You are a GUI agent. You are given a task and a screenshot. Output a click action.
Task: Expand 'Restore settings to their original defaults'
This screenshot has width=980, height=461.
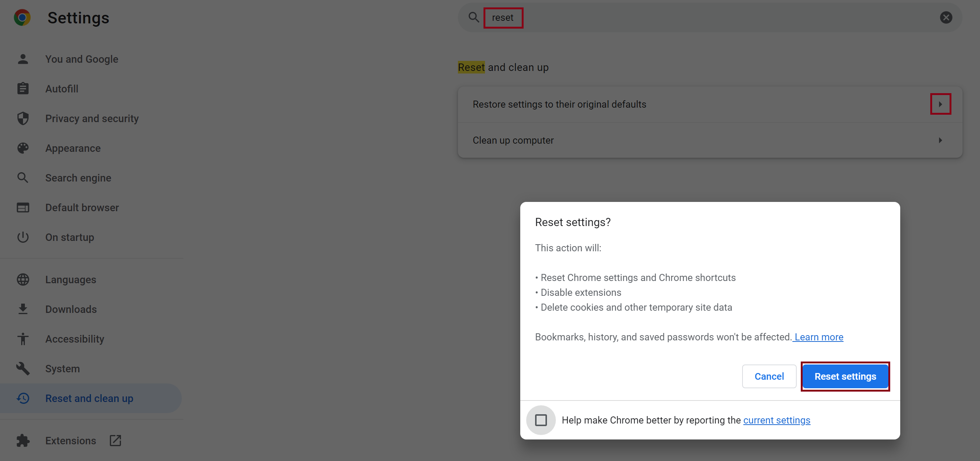point(940,104)
